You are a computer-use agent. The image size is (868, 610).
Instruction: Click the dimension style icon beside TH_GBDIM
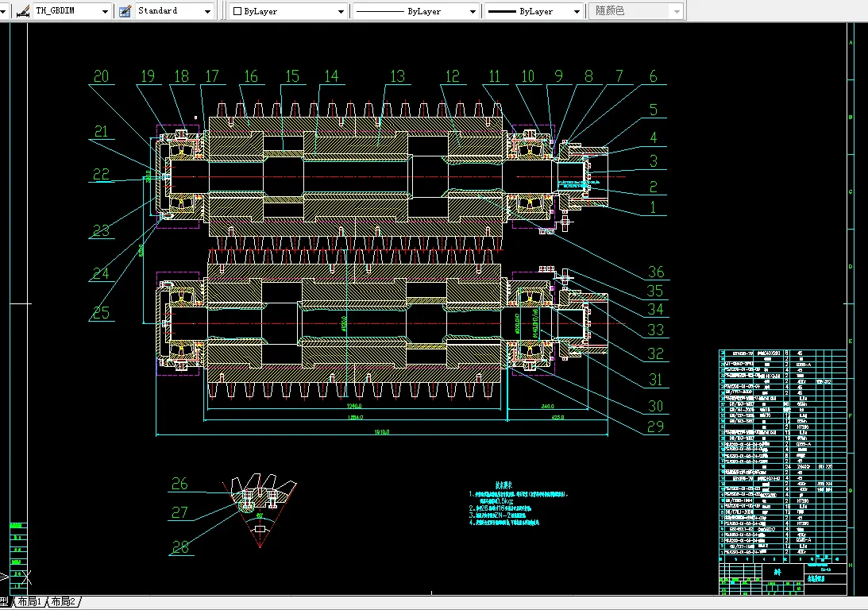point(21,11)
